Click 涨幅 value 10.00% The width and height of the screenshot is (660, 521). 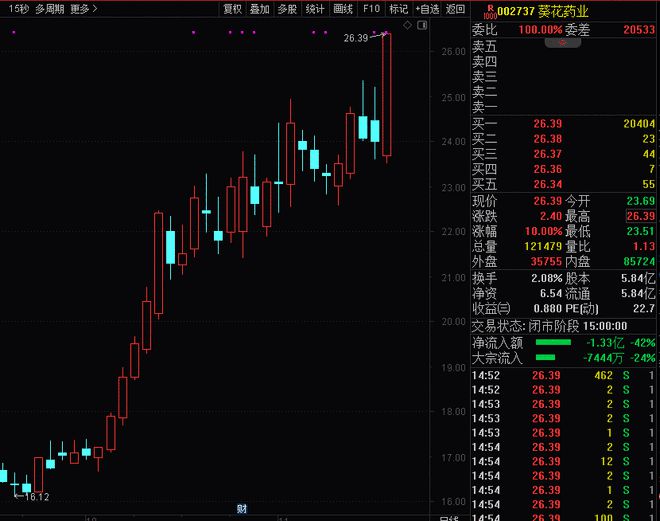pyautogui.click(x=543, y=231)
